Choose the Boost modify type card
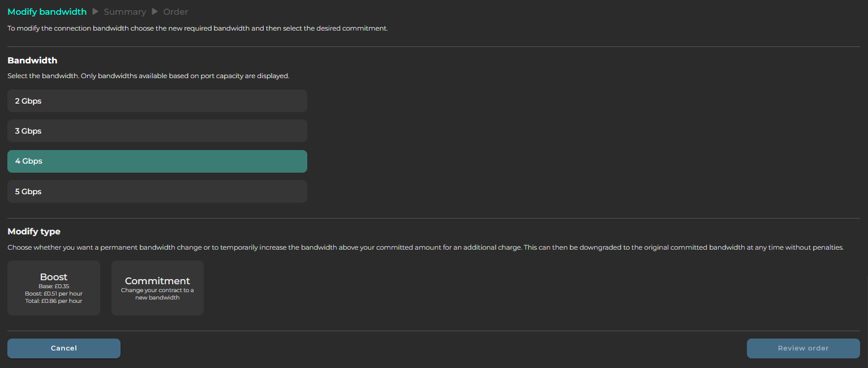Screen dimensions: 868x368 pos(54,288)
